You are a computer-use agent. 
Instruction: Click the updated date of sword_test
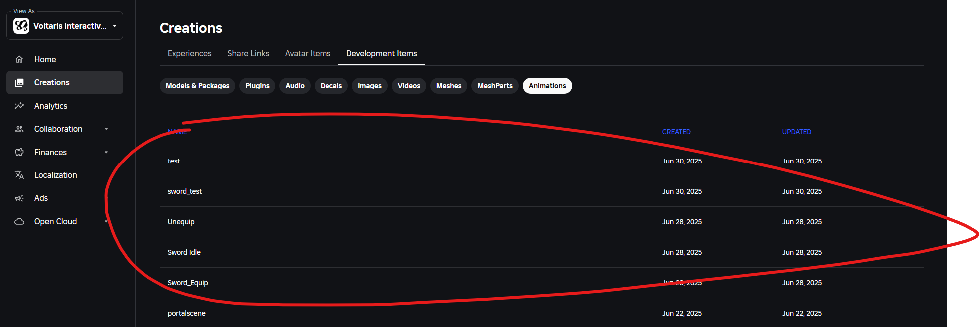[x=802, y=191]
